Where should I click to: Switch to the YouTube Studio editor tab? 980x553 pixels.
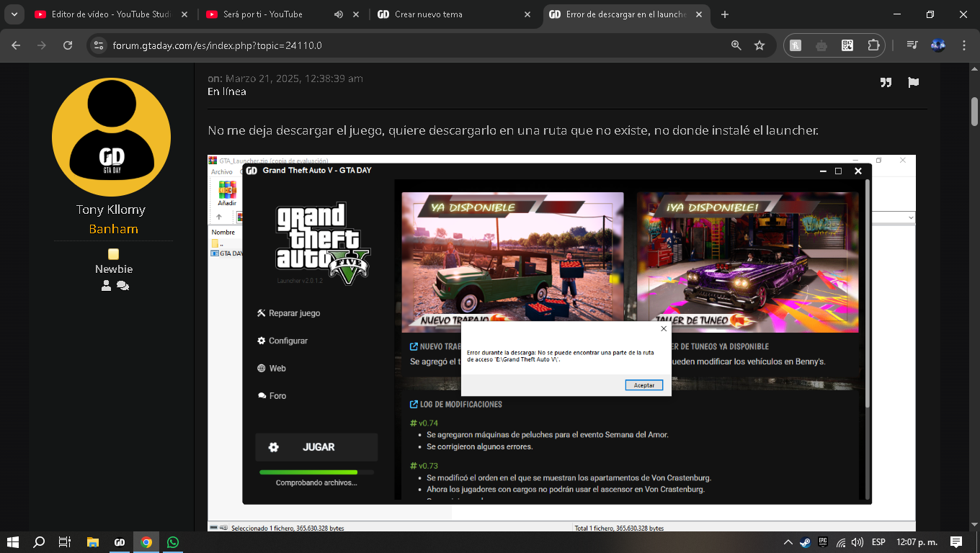tap(108, 14)
